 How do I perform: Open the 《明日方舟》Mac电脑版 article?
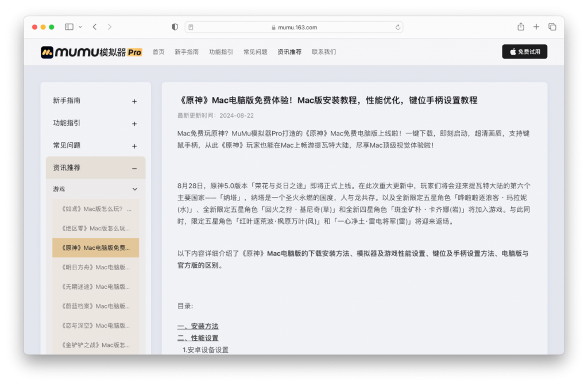click(x=96, y=268)
